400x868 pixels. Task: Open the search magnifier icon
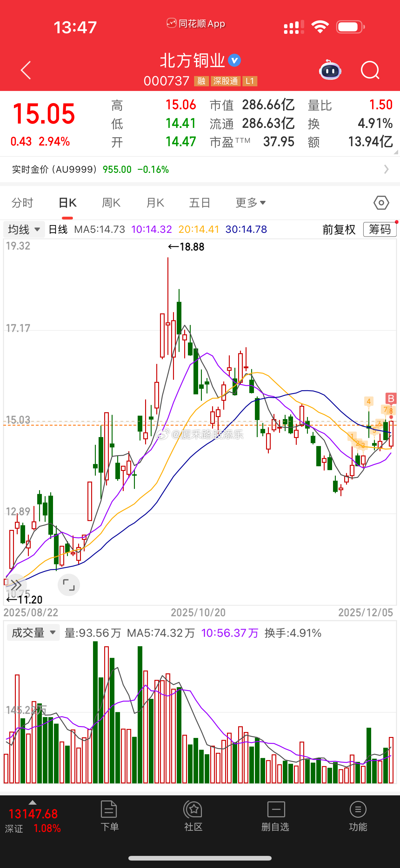click(370, 70)
